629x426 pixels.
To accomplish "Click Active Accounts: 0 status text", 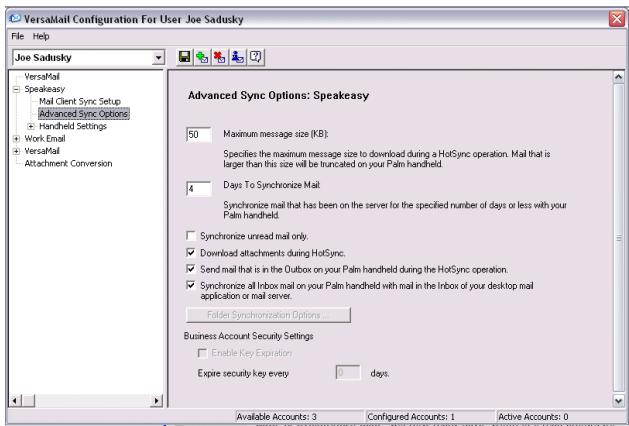I will [533, 417].
